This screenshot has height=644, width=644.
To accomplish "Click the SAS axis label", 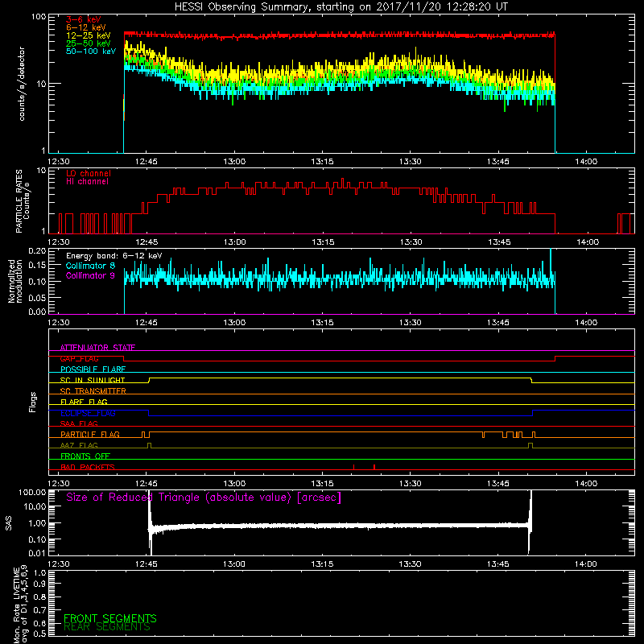I will click(9, 523).
